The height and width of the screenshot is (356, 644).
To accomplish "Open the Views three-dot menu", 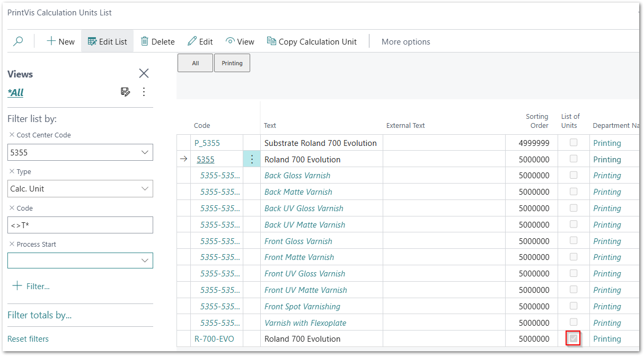I will (x=144, y=92).
